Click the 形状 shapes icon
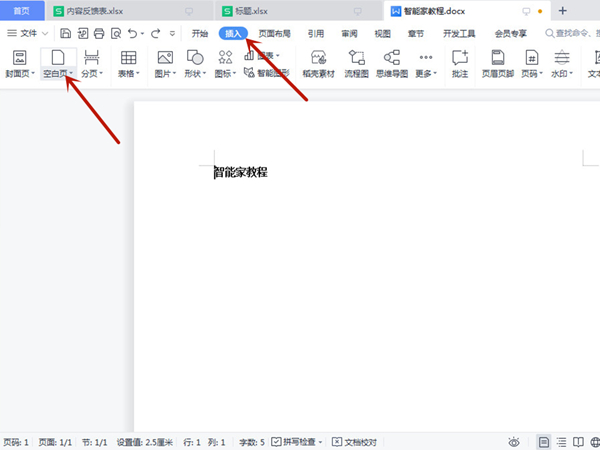The width and height of the screenshot is (600, 450). click(x=195, y=58)
